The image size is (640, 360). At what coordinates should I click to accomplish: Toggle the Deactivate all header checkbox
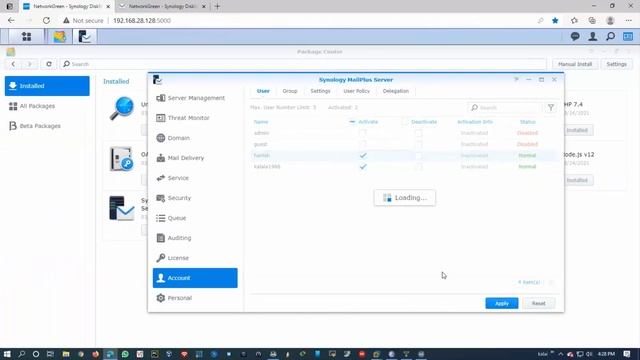point(405,122)
